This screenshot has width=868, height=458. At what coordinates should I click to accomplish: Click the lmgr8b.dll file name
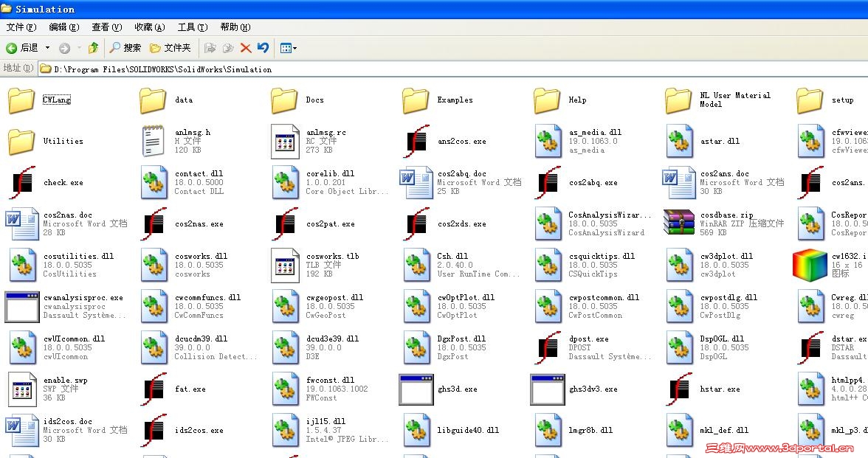coord(590,430)
